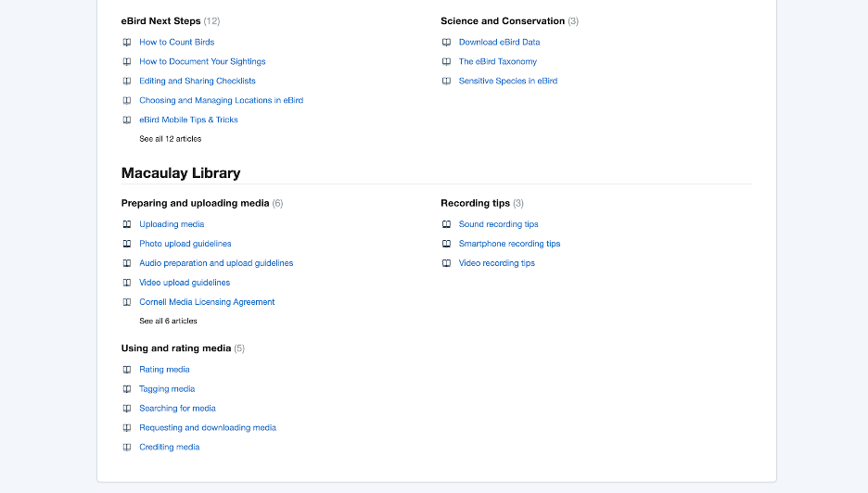
Task: Open The eBird Taxonomy article
Action: tap(498, 61)
